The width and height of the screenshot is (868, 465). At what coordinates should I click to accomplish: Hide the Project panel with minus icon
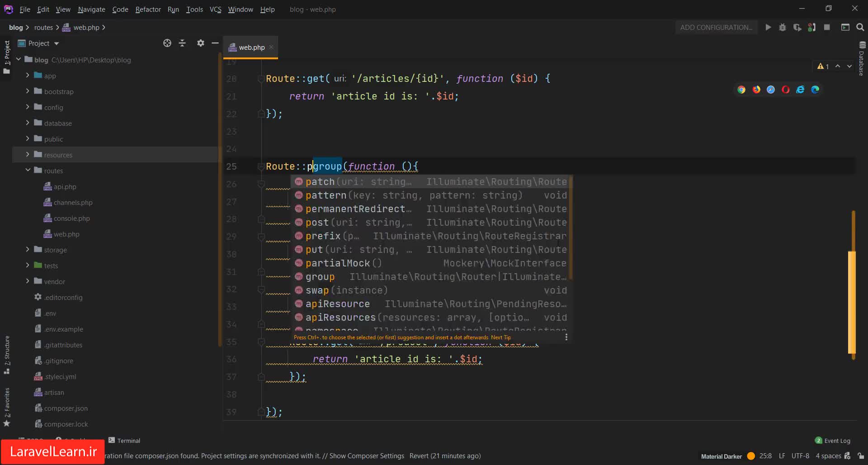[215, 43]
